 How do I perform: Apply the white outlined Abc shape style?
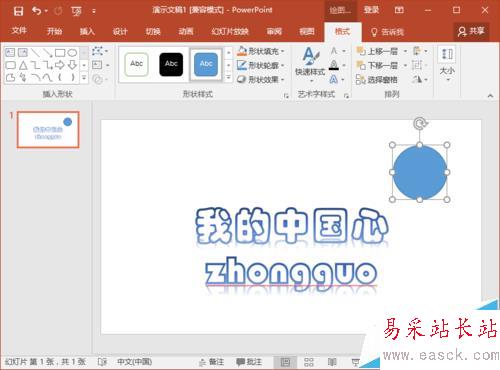[x=136, y=64]
